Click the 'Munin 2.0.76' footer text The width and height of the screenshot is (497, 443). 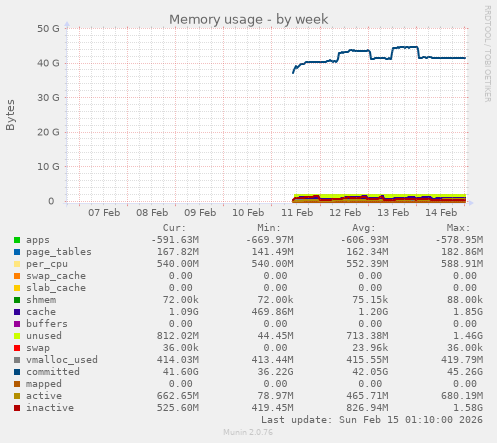point(248,432)
